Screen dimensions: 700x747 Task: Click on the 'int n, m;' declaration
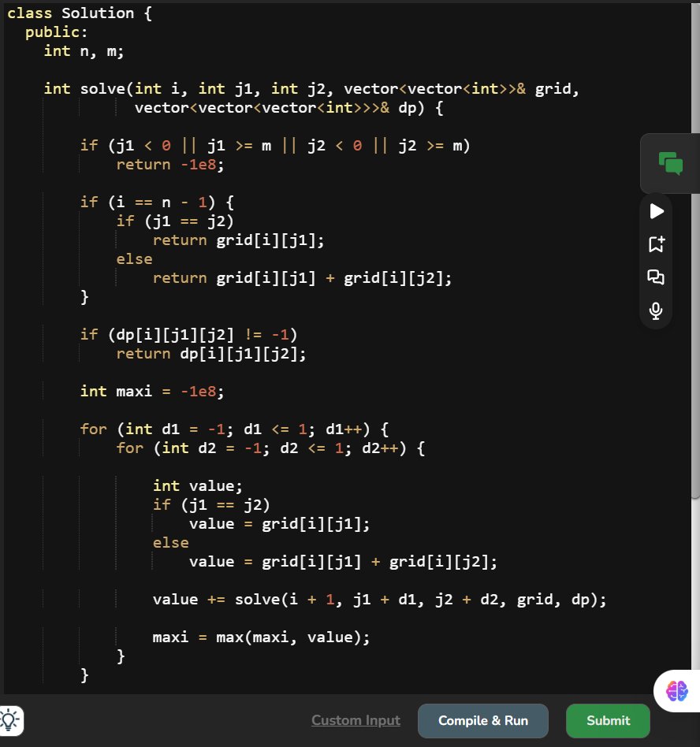pos(84,51)
